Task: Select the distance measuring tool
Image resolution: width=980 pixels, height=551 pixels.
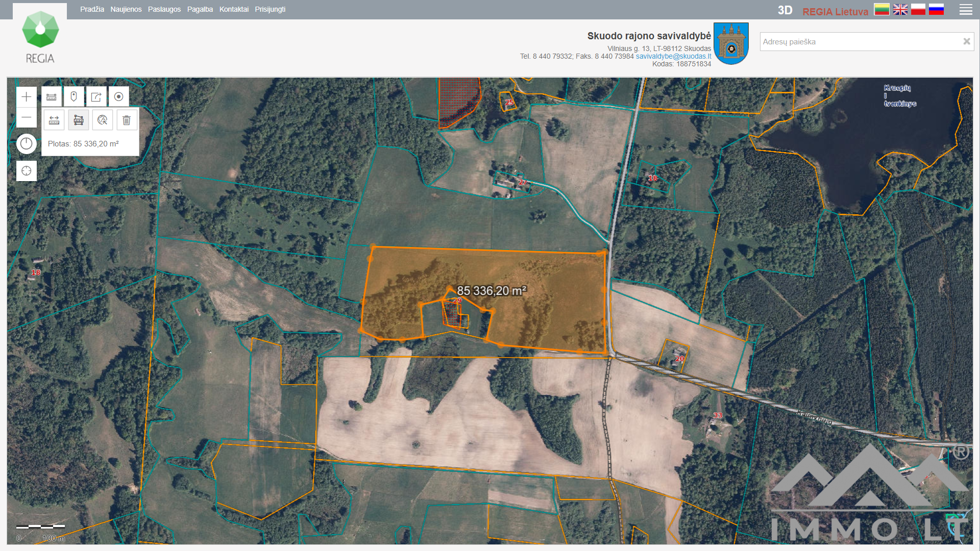Action: point(54,120)
